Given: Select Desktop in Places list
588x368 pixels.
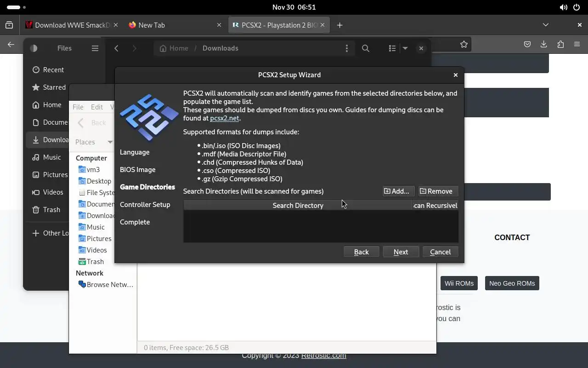Looking at the screenshot, I should (95, 181).
